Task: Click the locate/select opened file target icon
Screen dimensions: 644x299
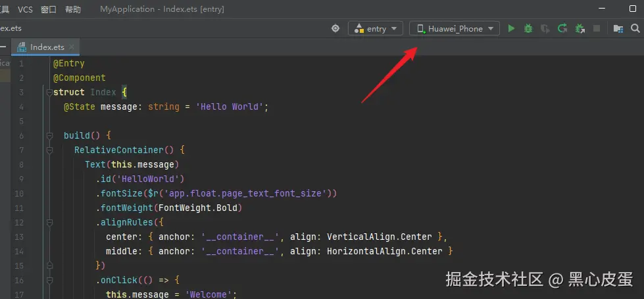Action: pos(335,29)
